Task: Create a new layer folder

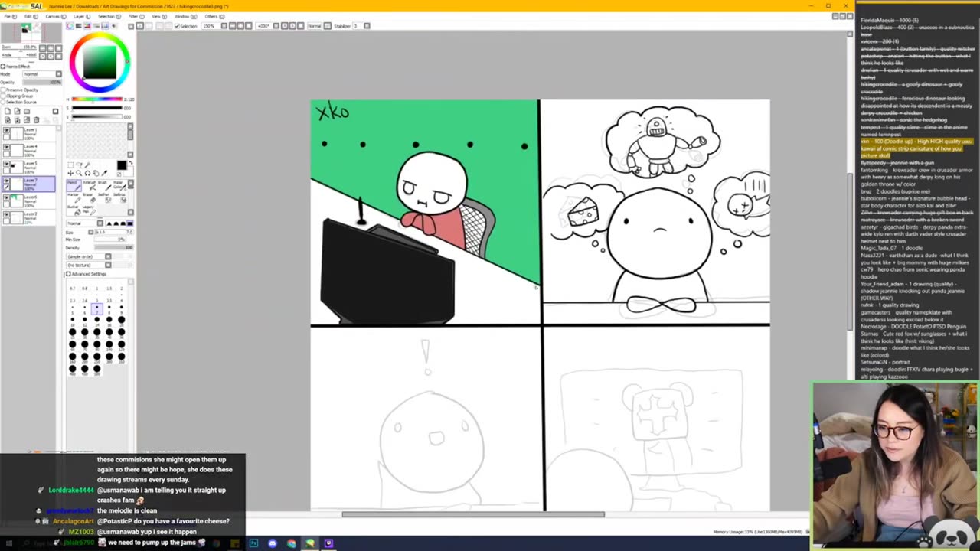Action: (27, 111)
